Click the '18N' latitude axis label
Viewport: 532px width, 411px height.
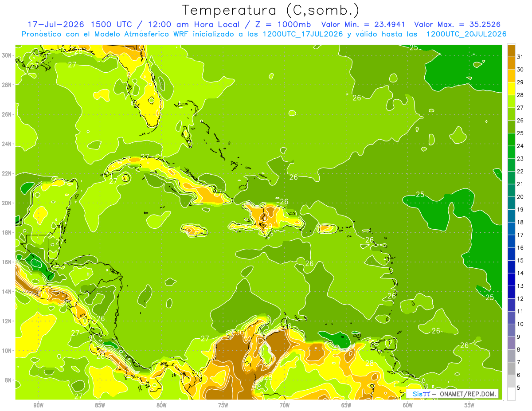click(x=7, y=232)
